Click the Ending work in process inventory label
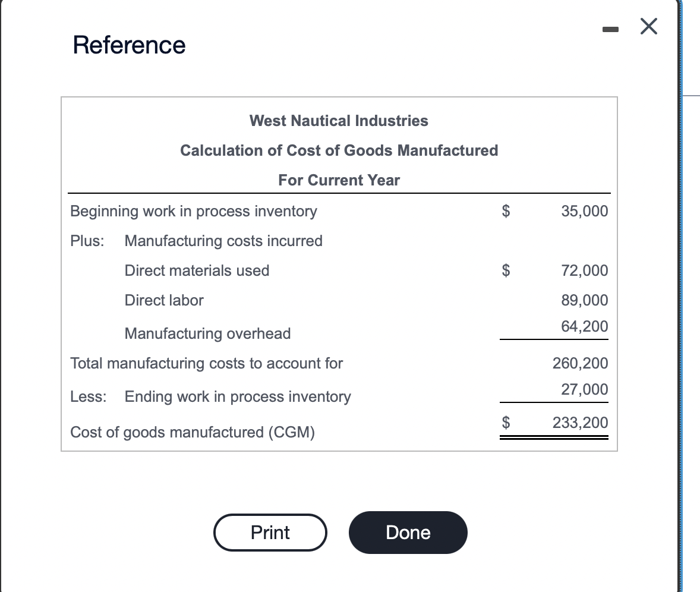This screenshot has width=700, height=592. tap(238, 396)
